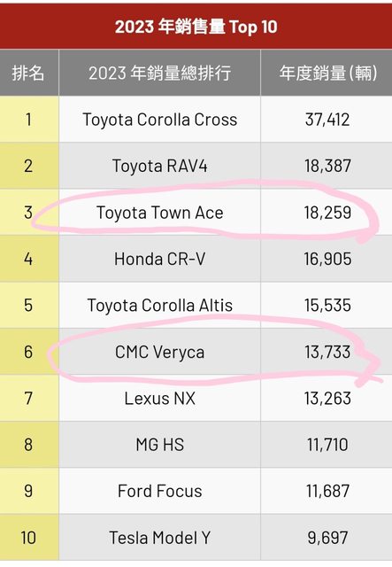Screen dimensions: 392x567
Task: Select the 排名 column header
Action: coord(28,73)
